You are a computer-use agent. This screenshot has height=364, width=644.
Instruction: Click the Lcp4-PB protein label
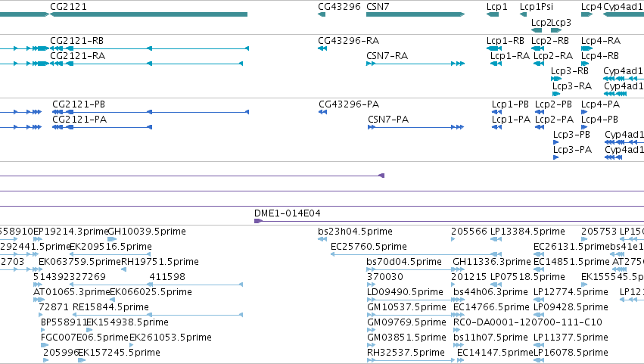(x=599, y=120)
